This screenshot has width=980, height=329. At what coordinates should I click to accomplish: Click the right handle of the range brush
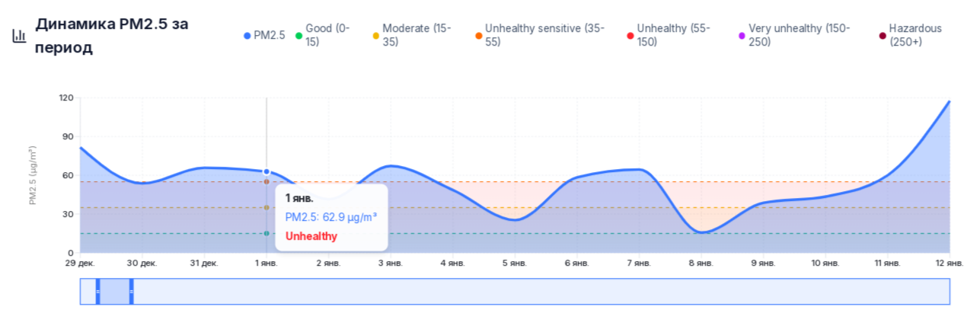[132, 292]
